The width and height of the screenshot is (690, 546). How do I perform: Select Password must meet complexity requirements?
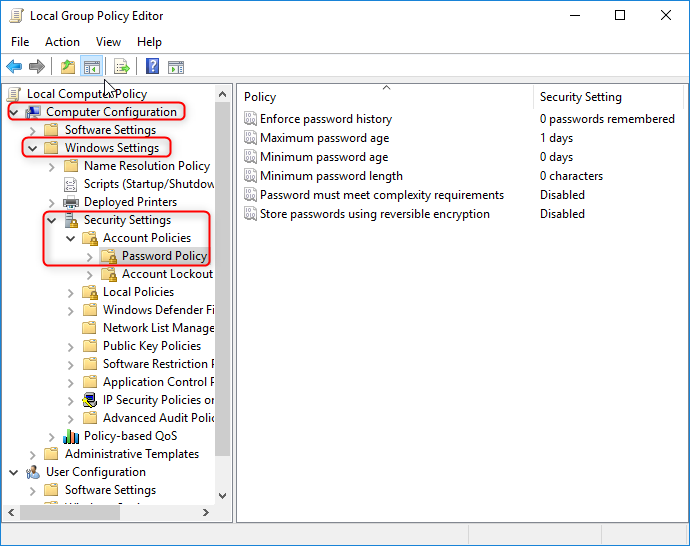(381, 195)
